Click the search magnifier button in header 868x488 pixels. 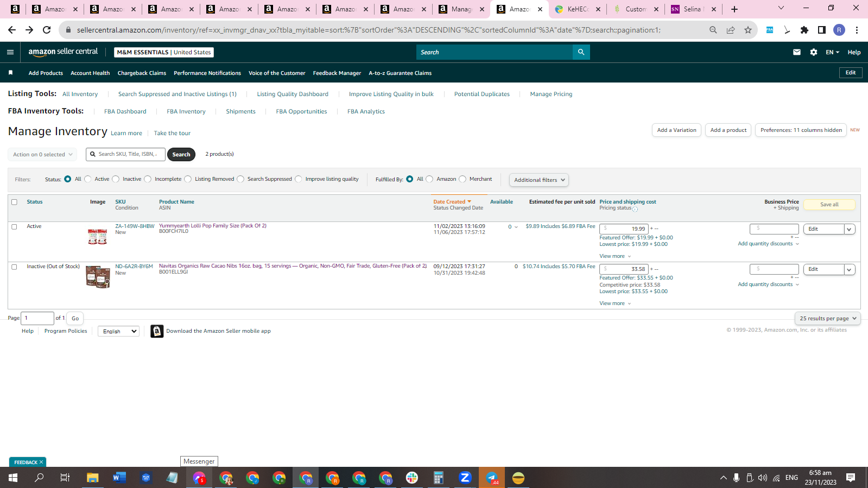[581, 52]
